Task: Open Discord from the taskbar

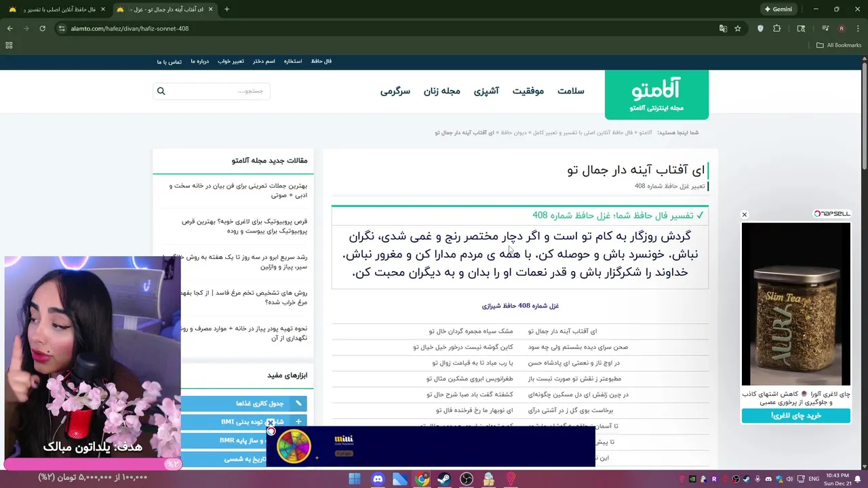Action: 378,479
